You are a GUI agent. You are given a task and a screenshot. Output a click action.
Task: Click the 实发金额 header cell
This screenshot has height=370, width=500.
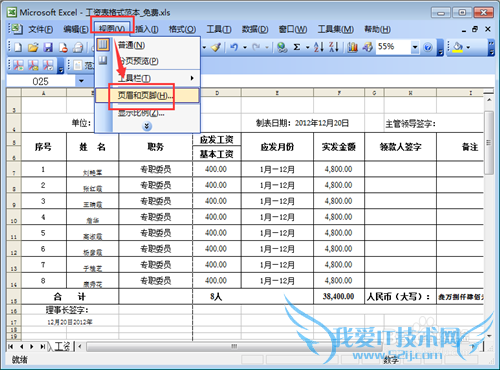click(339, 147)
